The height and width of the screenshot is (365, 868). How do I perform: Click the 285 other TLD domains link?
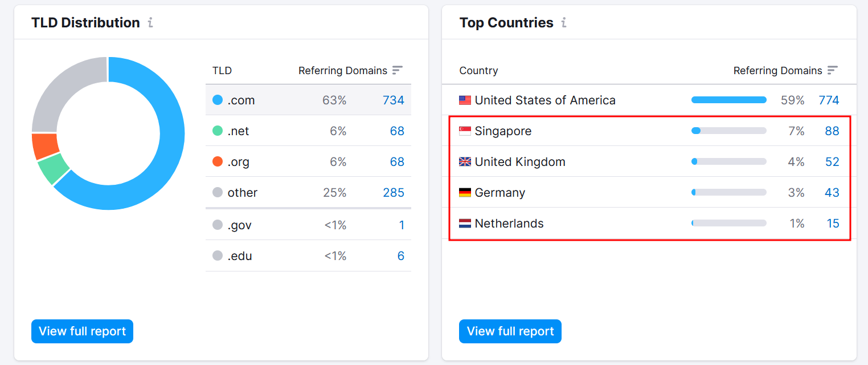click(393, 193)
